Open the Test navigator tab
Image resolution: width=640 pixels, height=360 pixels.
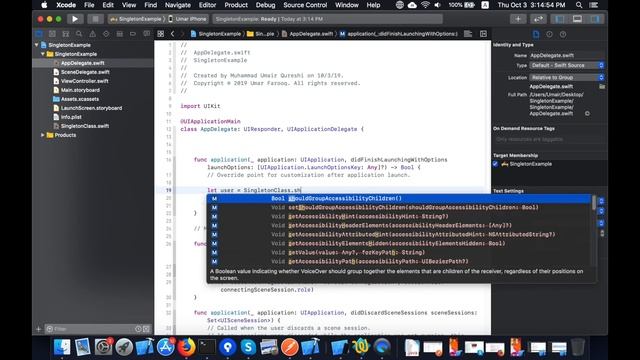(x=106, y=34)
